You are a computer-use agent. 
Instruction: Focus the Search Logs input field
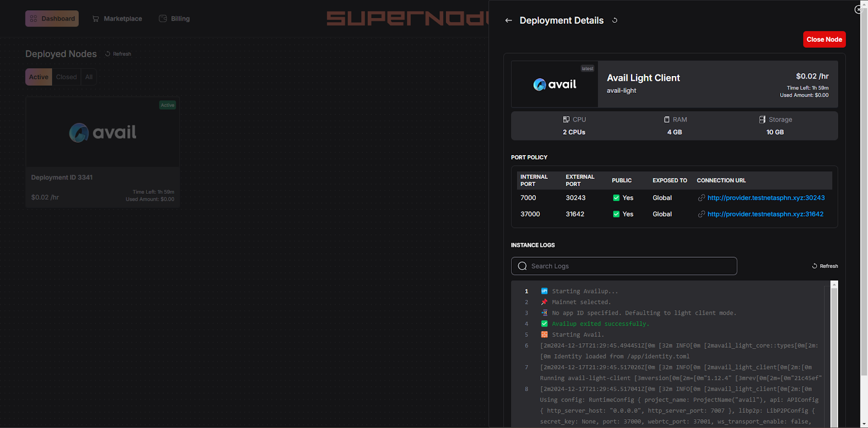coord(624,266)
